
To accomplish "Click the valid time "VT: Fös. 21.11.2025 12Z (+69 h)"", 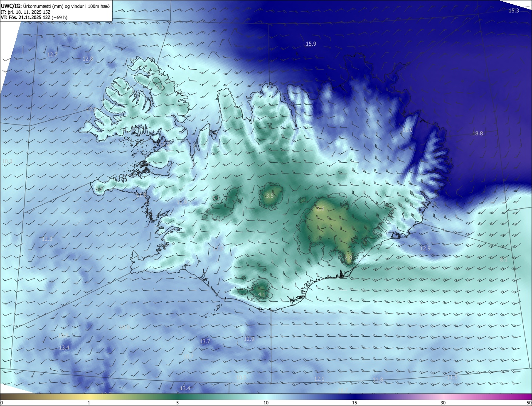I will (34, 17).
